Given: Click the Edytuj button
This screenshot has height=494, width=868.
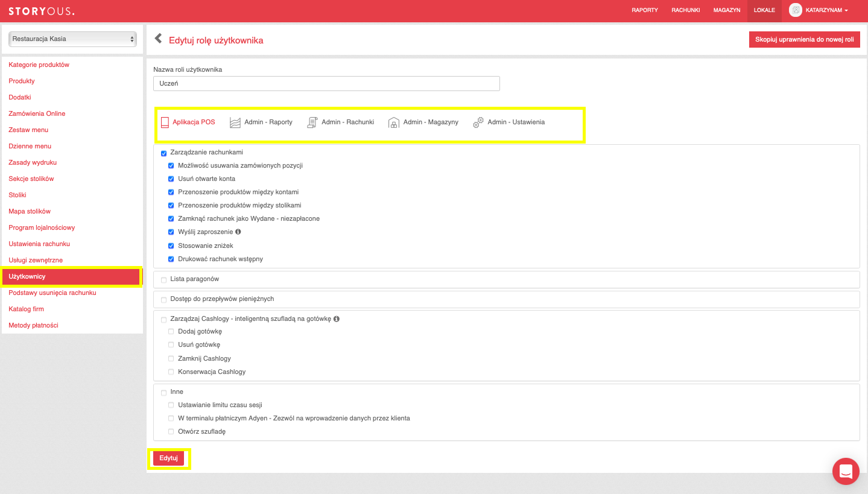Looking at the screenshot, I should click(x=168, y=458).
